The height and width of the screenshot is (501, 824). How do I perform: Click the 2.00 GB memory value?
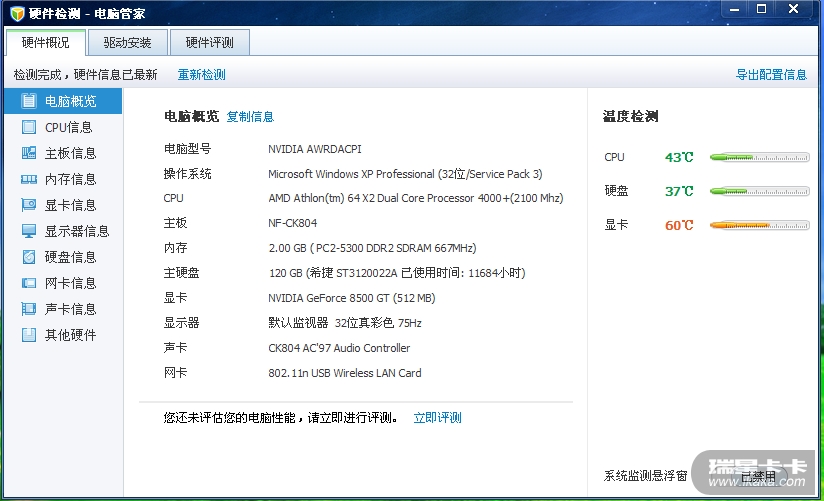(373, 248)
